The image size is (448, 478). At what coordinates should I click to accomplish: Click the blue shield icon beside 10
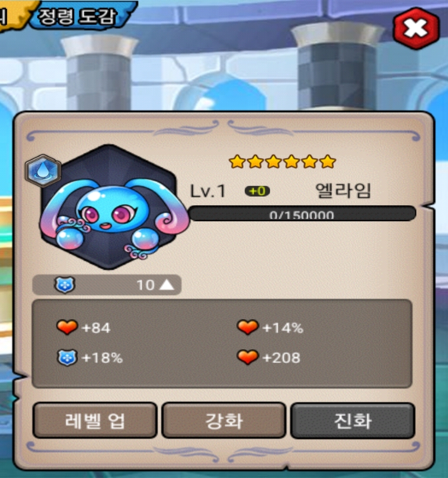click(65, 285)
